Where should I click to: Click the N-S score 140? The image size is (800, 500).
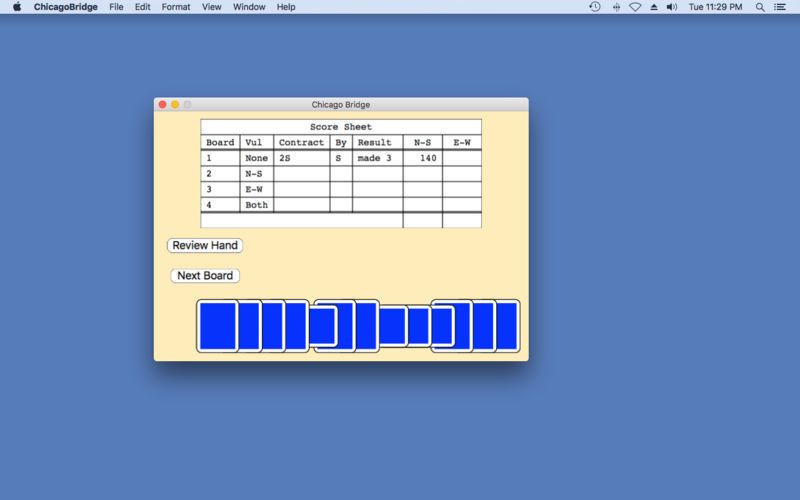[423, 158]
